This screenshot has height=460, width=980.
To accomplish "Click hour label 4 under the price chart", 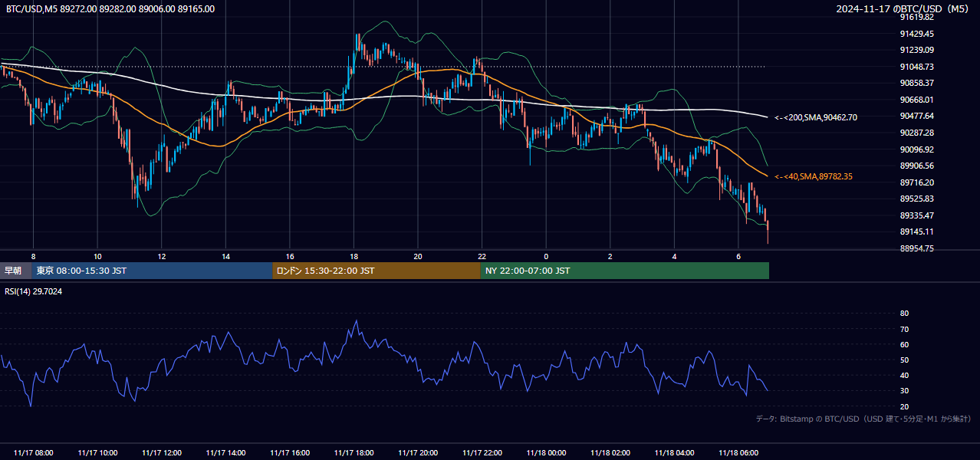I will click(674, 256).
